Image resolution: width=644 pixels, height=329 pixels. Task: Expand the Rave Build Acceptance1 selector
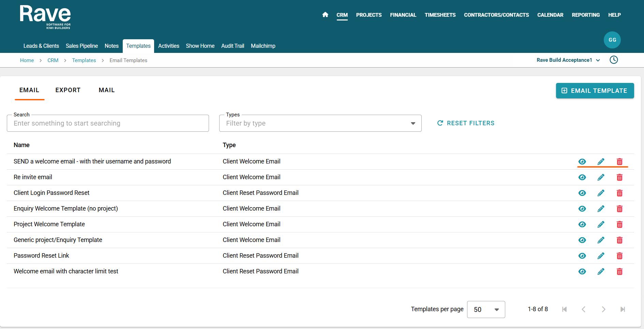(568, 60)
